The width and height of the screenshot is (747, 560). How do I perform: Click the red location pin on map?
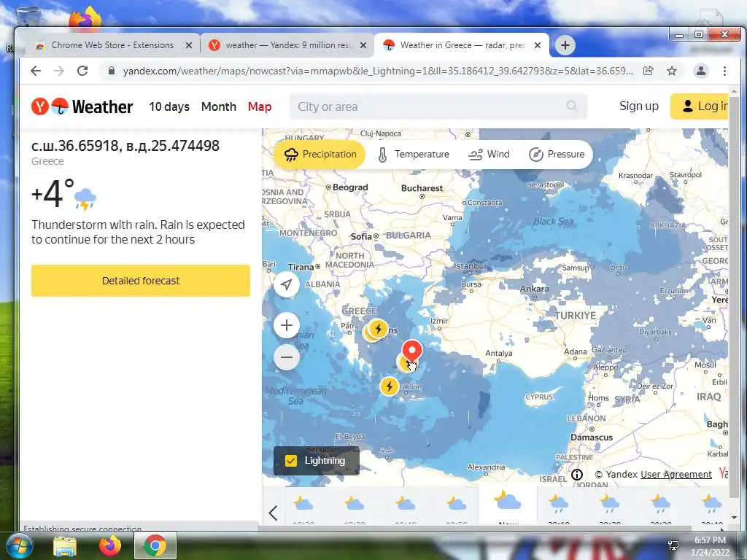412,351
